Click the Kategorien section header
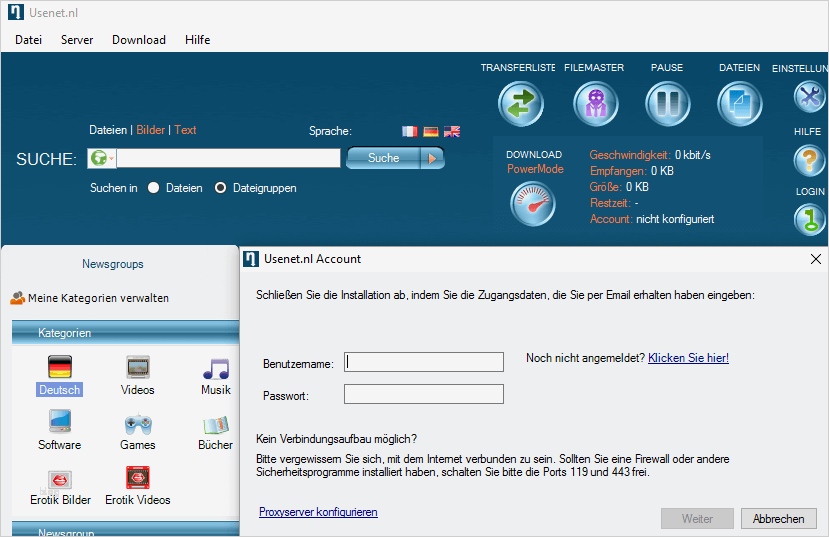The width and height of the screenshot is (829, 537). point(125,333)
